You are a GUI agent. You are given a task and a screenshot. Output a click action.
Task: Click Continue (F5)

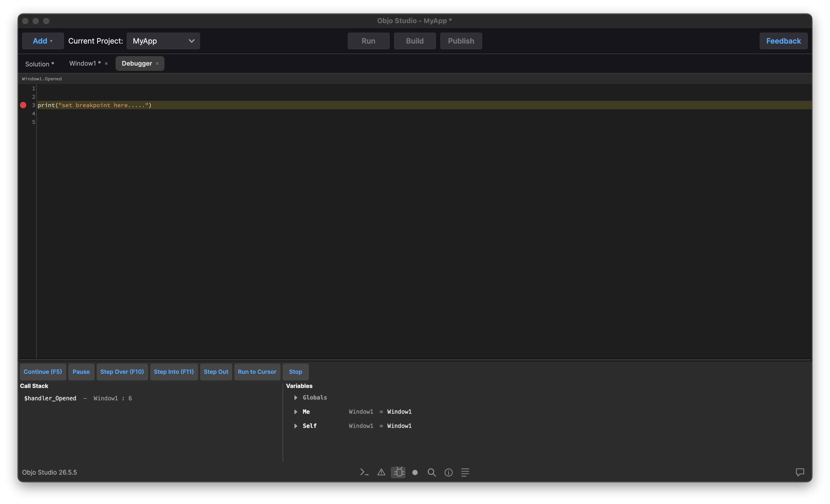click(x=43, y=372)
